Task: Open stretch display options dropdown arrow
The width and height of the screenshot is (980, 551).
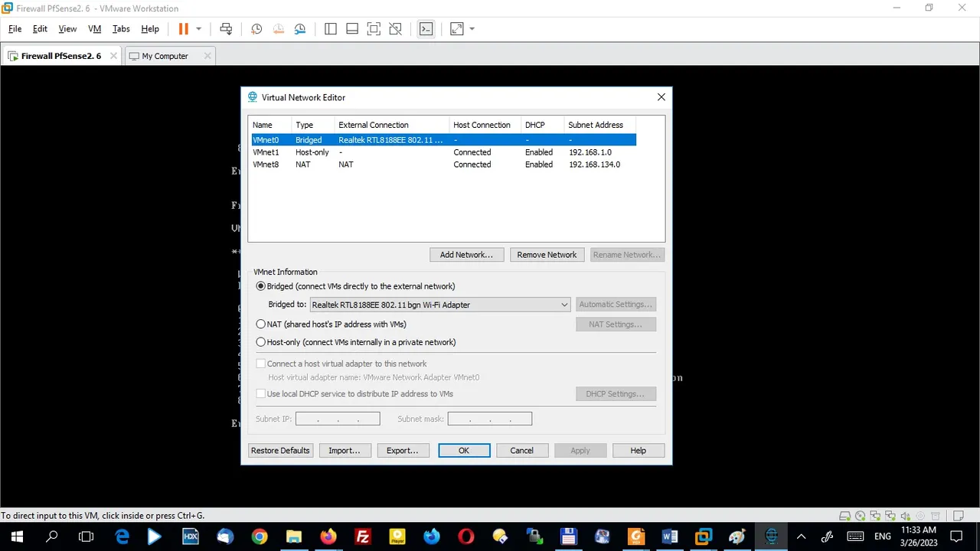Action: (x=472, y=29)
